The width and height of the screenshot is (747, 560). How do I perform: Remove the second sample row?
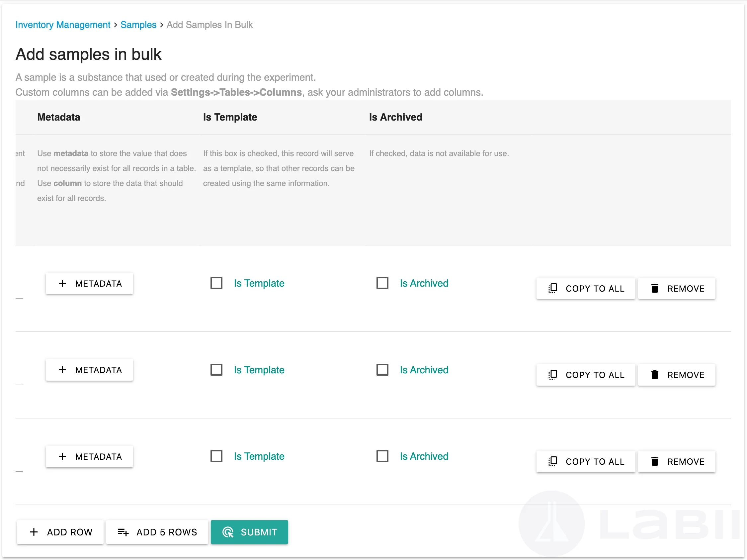(x=677, y=375)
